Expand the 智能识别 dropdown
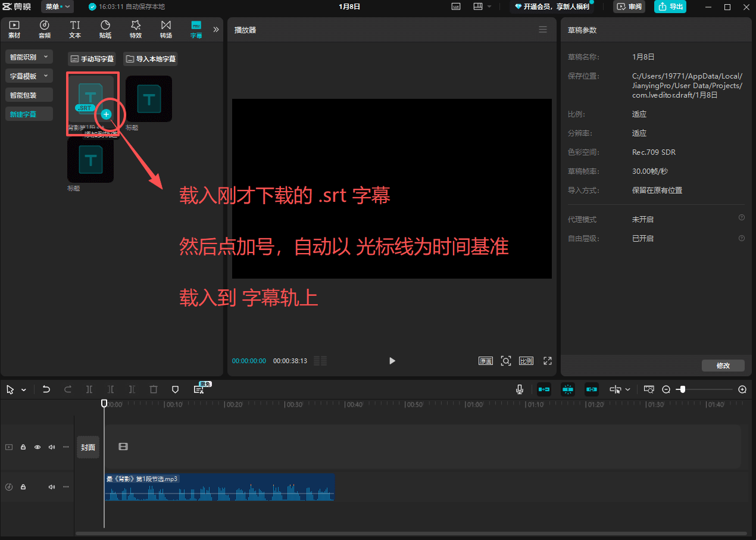756x540 pixels. point(29,57)
